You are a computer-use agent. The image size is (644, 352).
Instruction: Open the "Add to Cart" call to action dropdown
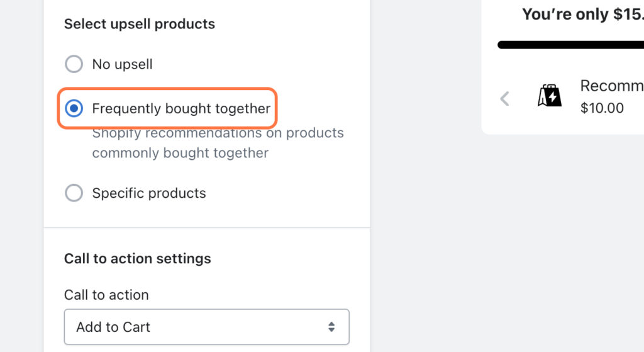tap(206, 327)
